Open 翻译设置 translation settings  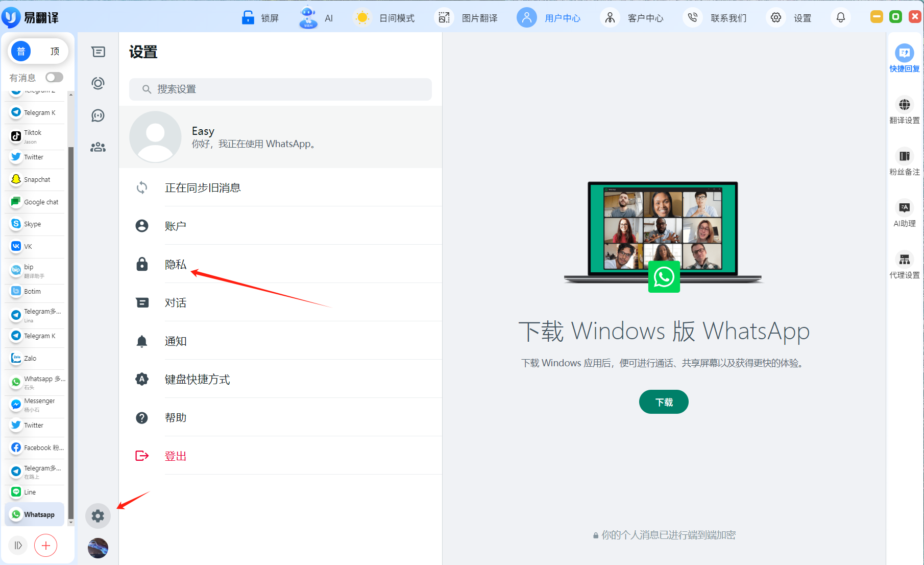tap(905, 110)
